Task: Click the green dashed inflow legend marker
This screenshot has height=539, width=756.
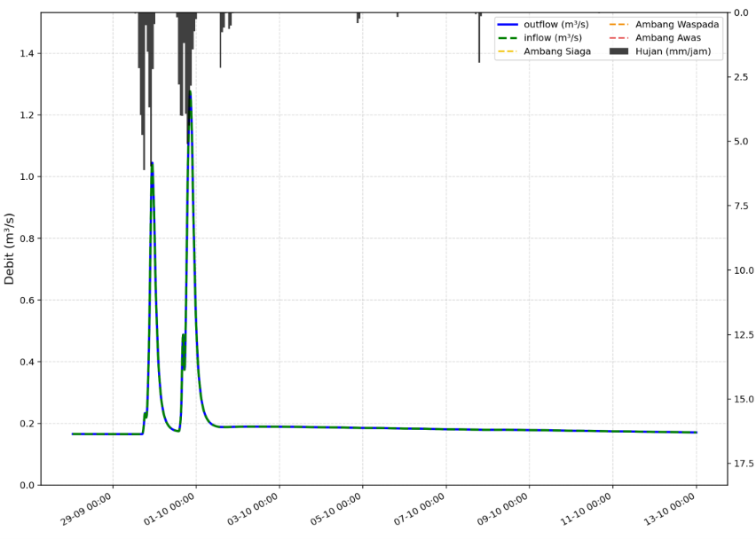Action: coord(510,38)
